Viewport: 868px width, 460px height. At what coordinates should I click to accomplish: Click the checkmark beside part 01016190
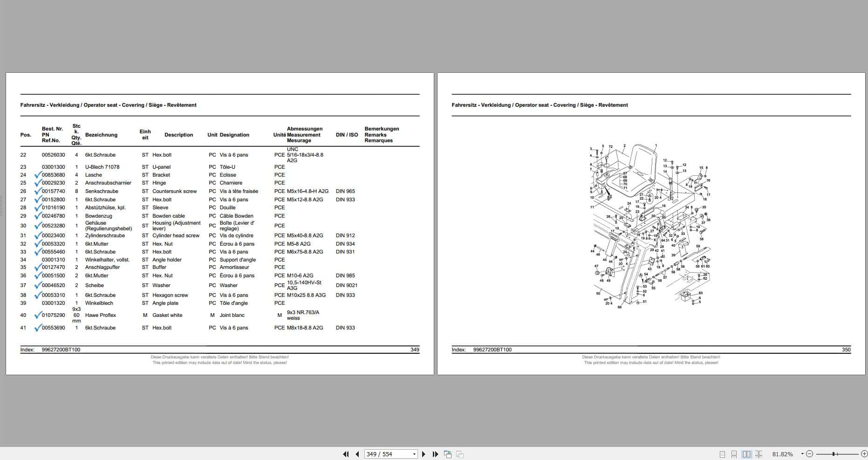(38, 207)
